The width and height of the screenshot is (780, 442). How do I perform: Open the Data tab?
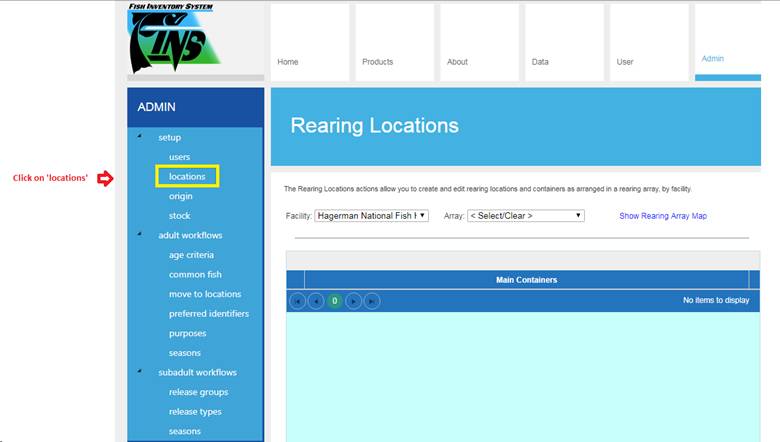[565, 42]
